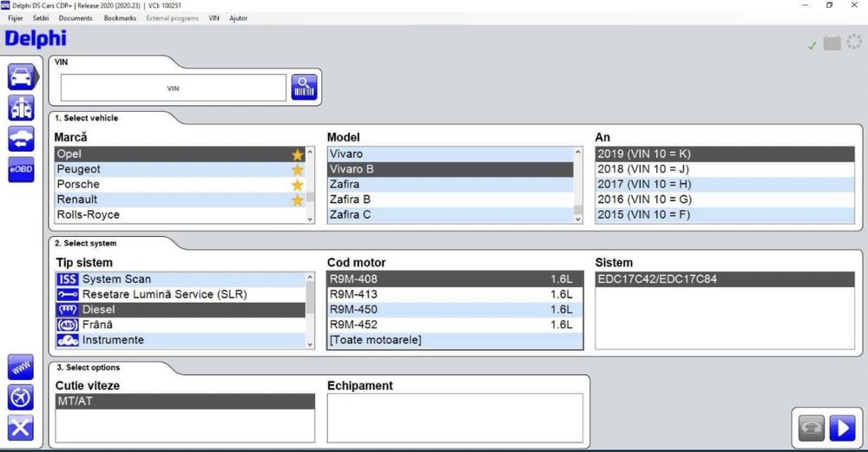Select the MT/AT gearbox option
Image resolution: width=868 pixels, height=452 pixels.
(x=185, y=401)
